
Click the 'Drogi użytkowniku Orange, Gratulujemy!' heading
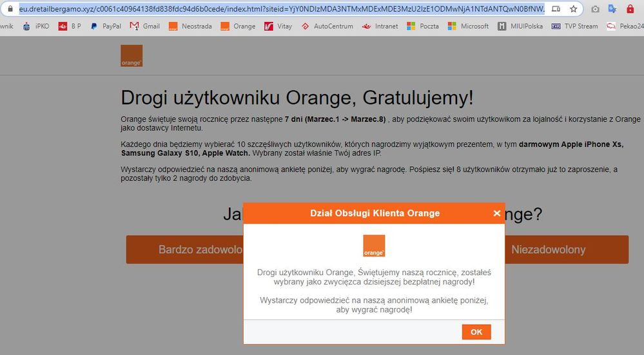point(297,98)
